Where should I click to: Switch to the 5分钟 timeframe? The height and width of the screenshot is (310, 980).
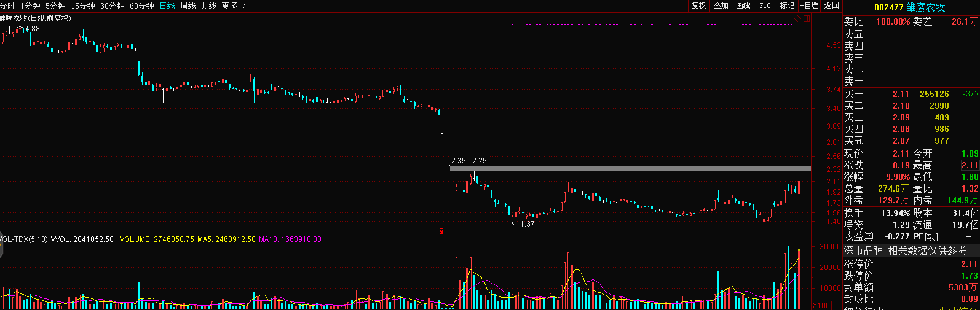pos(55,6)
